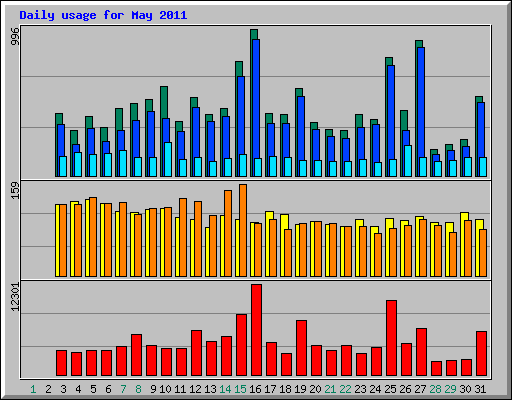Click the cyan bar for day 3
Viewport: 512px width, 400px height.
[x=63, y=166]
